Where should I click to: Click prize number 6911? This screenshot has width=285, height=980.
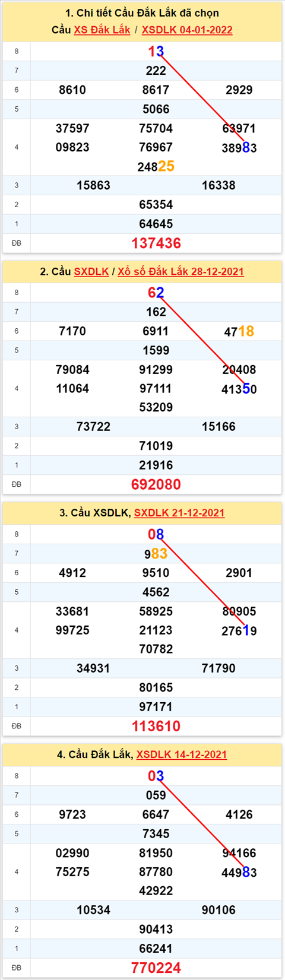pos(156,331)
